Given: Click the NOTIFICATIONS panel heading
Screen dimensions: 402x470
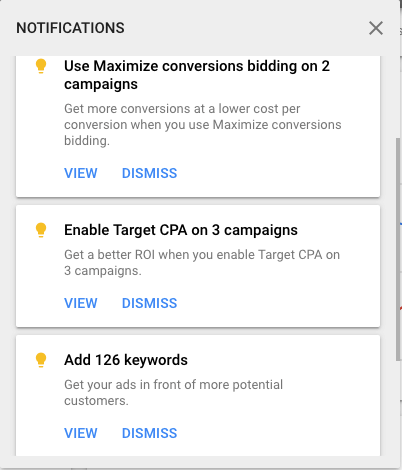Looking at the screenshot, I should point(70,28).
